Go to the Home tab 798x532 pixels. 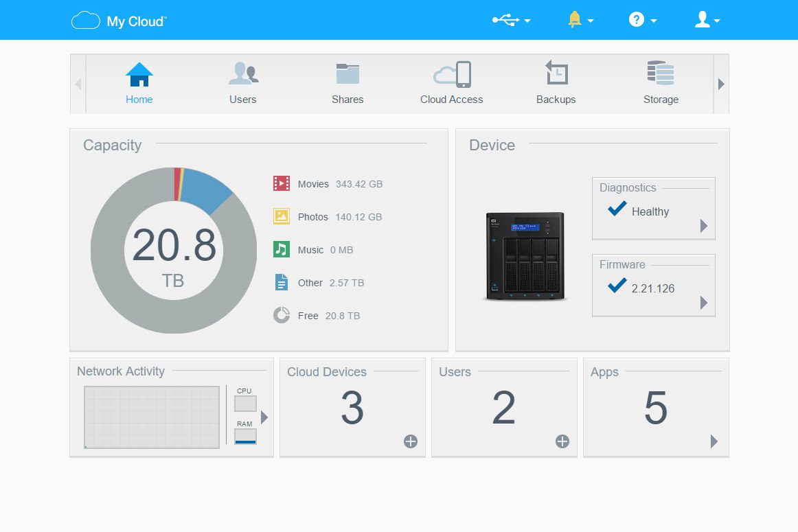tap(139, 84)
